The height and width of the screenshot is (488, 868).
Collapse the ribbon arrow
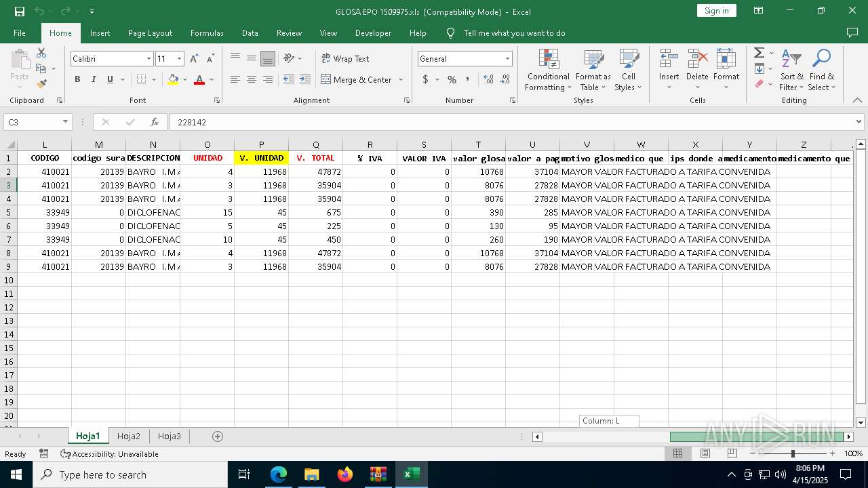pyautogui.click(x=857, y=100)
